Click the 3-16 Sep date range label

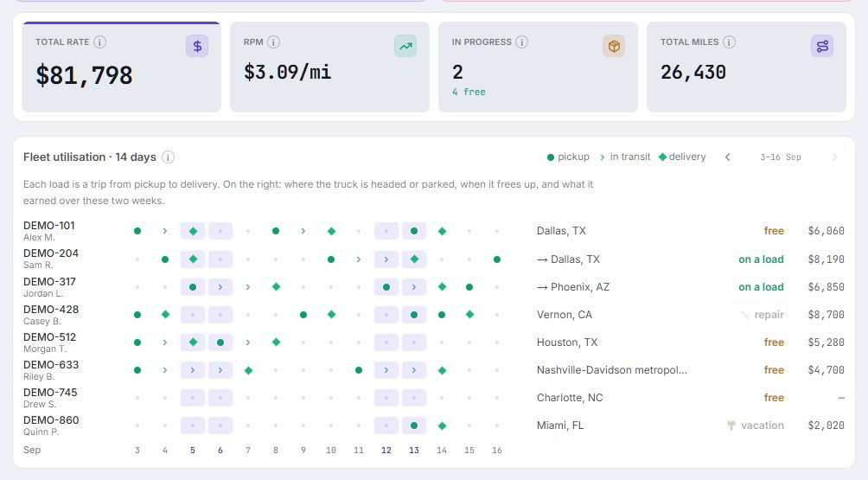tap(781, 157)
